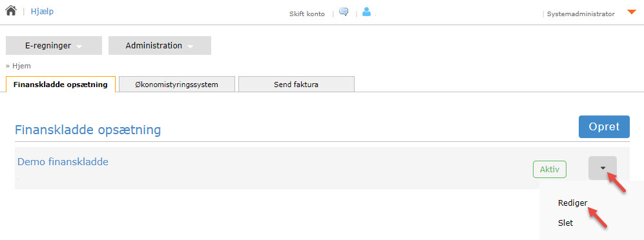Choose Slet from the actions menu
Image resolution: width=644 pixels, height=240 pixels.
click(x=566, y=223)
